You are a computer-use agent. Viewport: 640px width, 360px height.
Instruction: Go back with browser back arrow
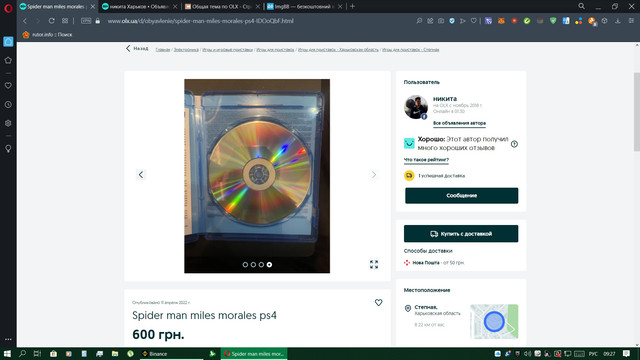[x=25, y=21]
